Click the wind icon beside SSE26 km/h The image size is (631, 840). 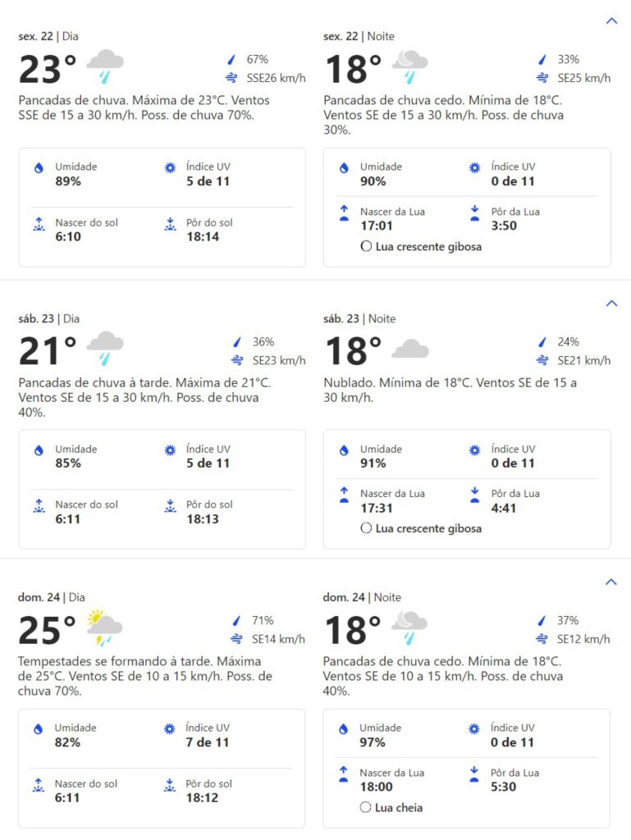click(232, 78)
